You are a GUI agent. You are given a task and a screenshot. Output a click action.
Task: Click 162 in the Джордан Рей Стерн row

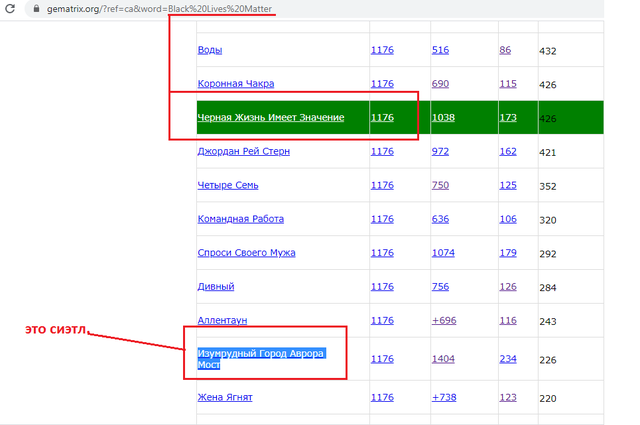pyautogui.click(x=508, y=151)
